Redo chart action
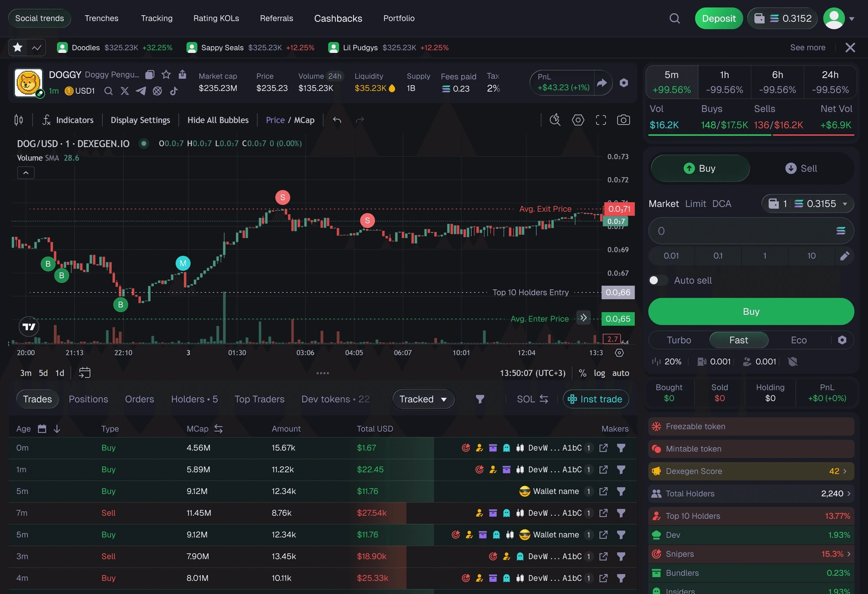Image resolution: width=868 pixels, height=594 pixels. tap(360, 120)
